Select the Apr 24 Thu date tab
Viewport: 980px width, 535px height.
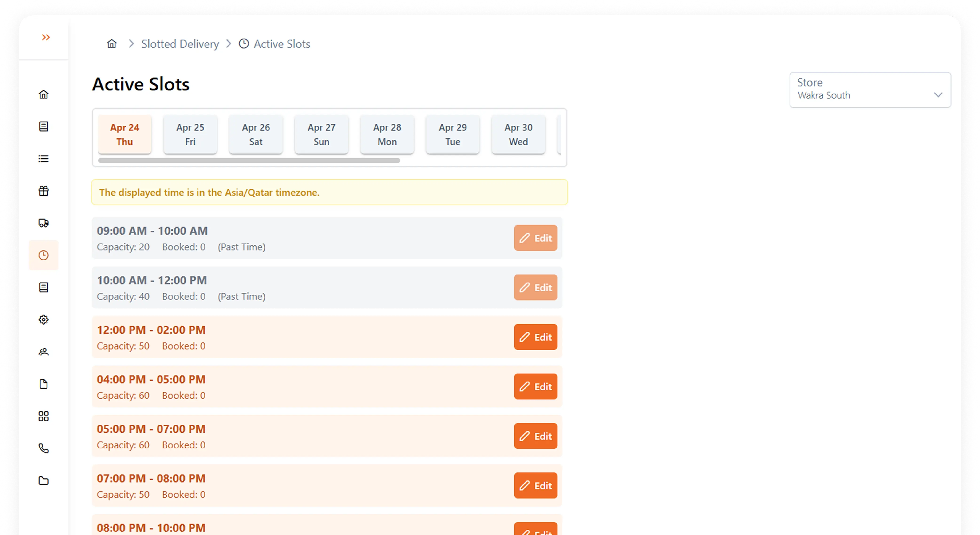pyautogui.click(x=125, y=134)
